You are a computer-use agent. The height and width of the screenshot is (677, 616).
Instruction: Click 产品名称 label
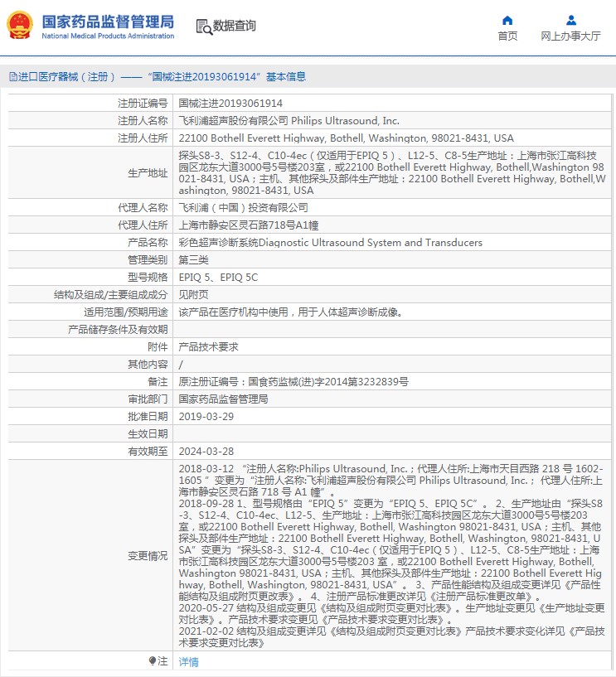coord(148,243)
